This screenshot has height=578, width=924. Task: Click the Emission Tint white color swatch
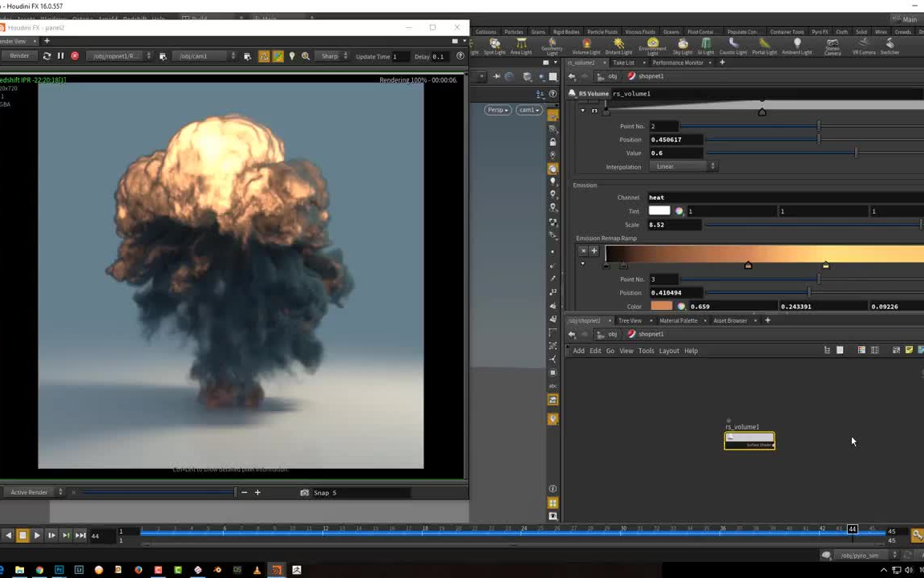click(x=659, y=210)
